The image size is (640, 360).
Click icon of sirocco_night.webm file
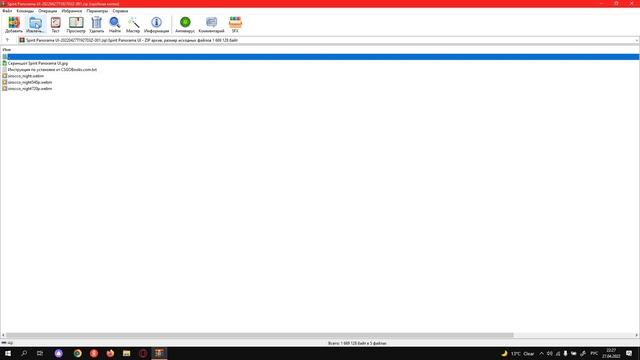5,76
